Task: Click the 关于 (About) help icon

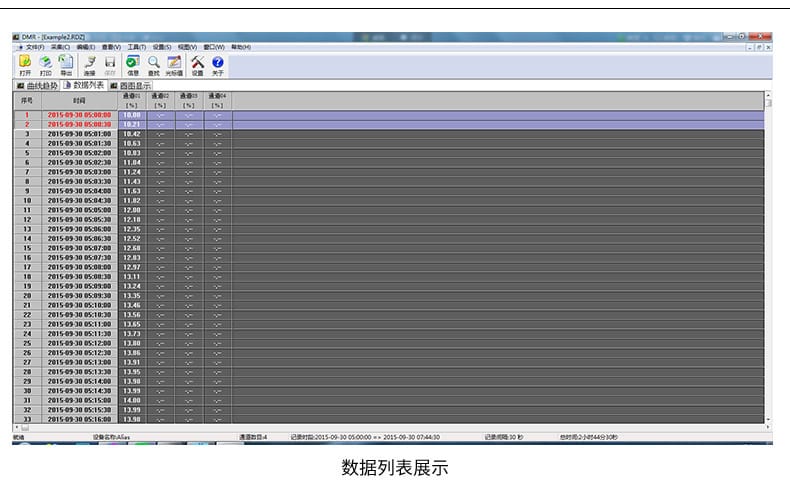Action: (217, 64)
